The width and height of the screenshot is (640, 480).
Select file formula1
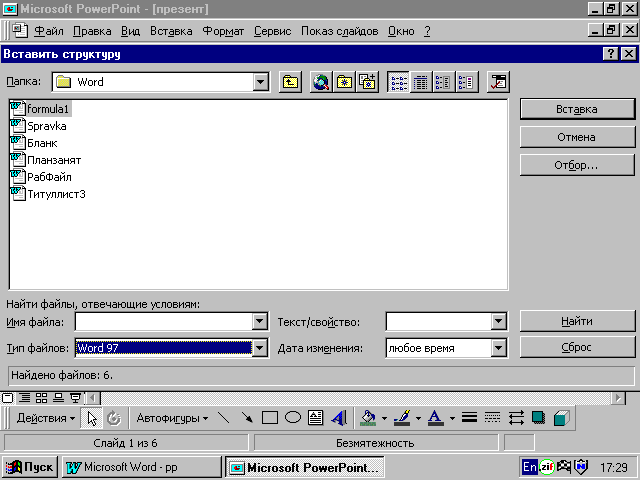pos(40,109)
